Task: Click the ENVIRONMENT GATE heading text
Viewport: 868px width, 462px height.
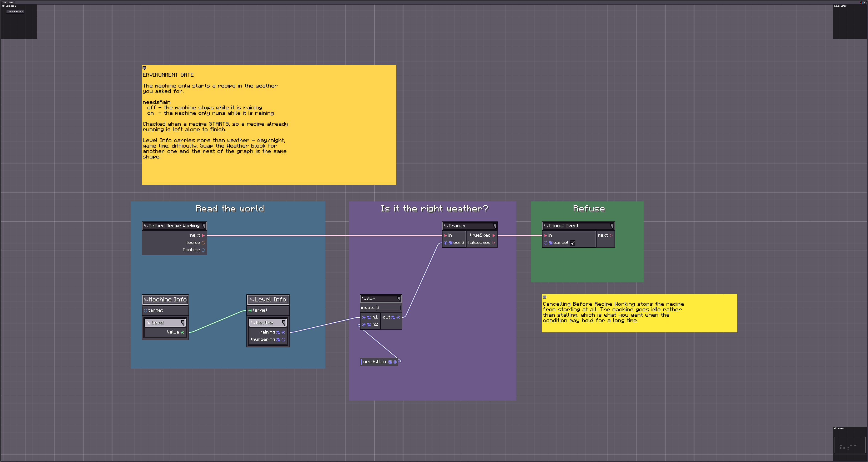Action: (168, 75)
